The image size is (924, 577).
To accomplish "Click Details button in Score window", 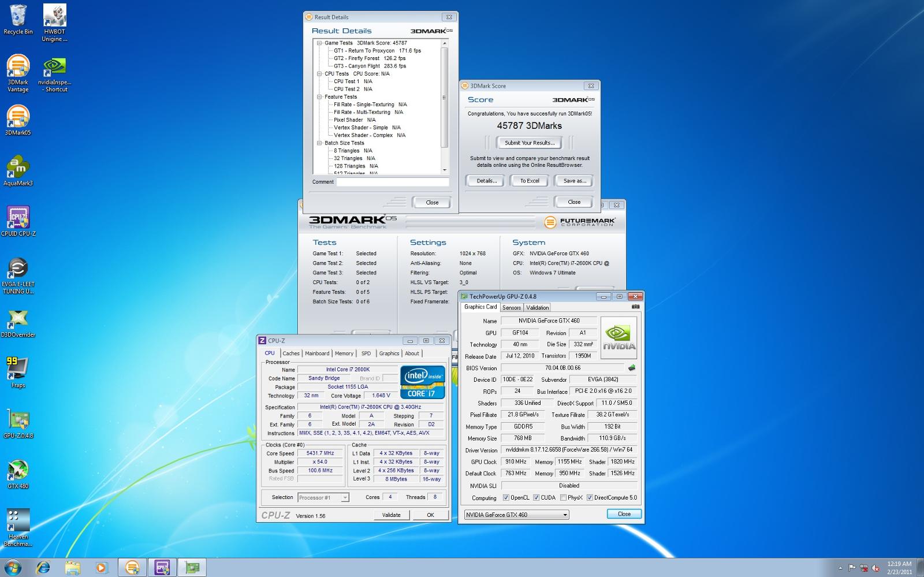I will coord(487,181).
